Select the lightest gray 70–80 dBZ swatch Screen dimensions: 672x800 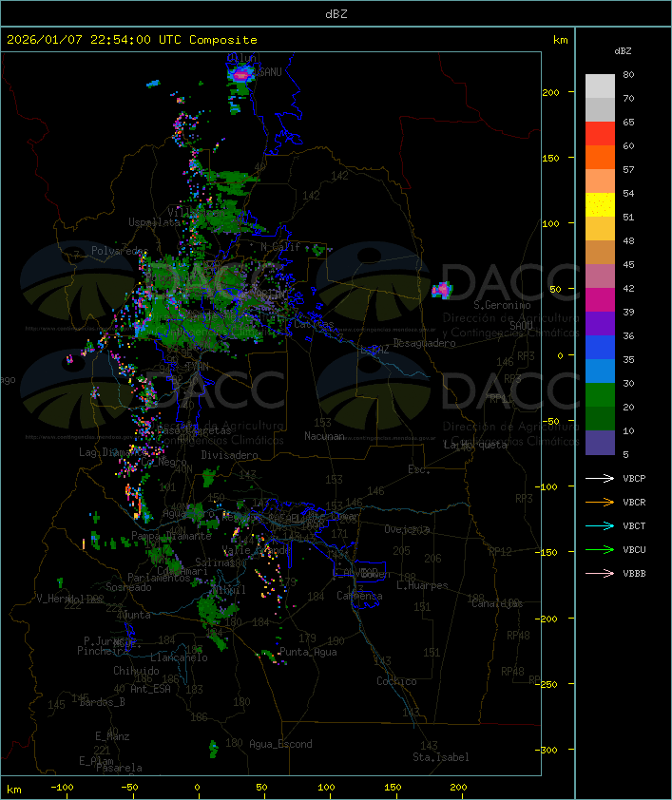click(600, 86)
